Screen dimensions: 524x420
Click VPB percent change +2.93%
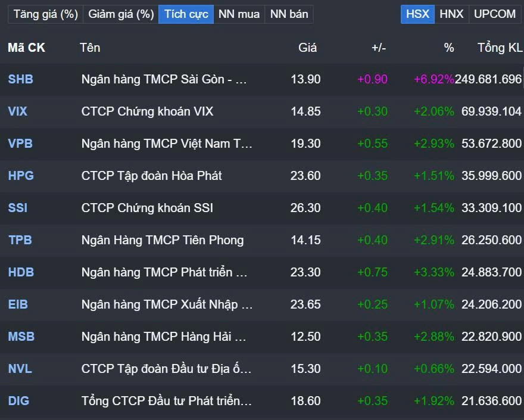(x=433, y=144)
